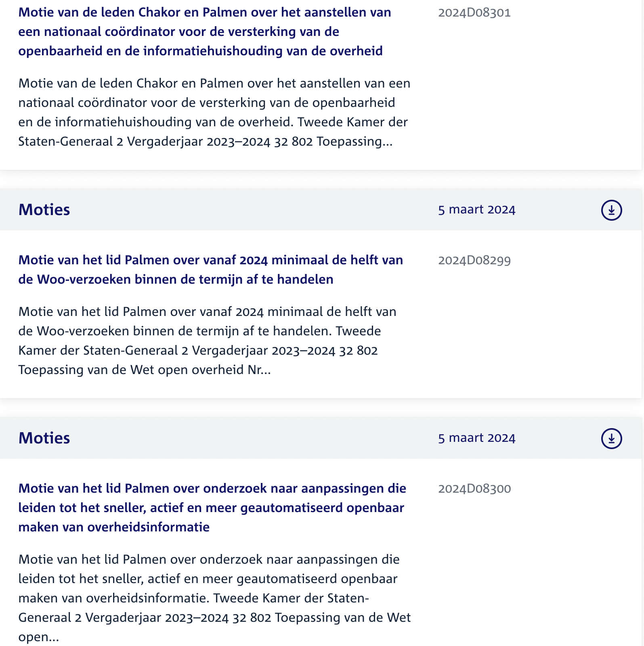Viewport: 644px width, 646px height.
Task: Click the 5 maart 2024 date above document 2024D08300
Action: pyautogui.click(x=477, y=438)
